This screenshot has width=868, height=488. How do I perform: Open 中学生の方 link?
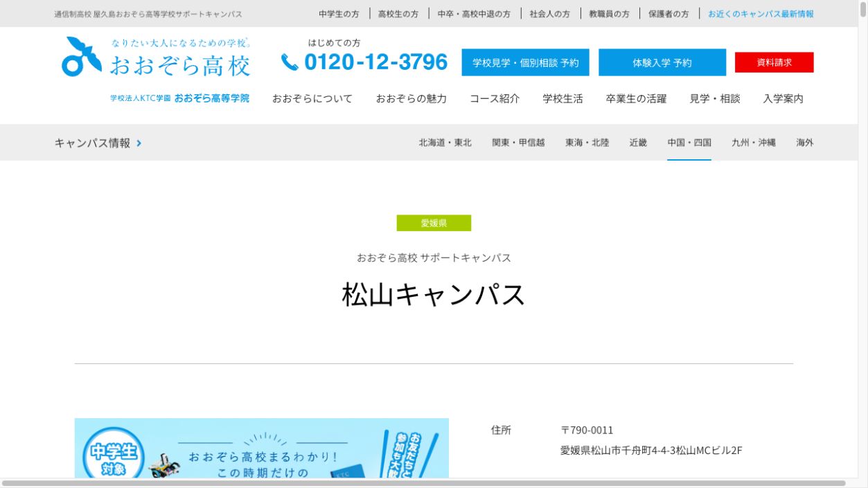pos(339,14)
